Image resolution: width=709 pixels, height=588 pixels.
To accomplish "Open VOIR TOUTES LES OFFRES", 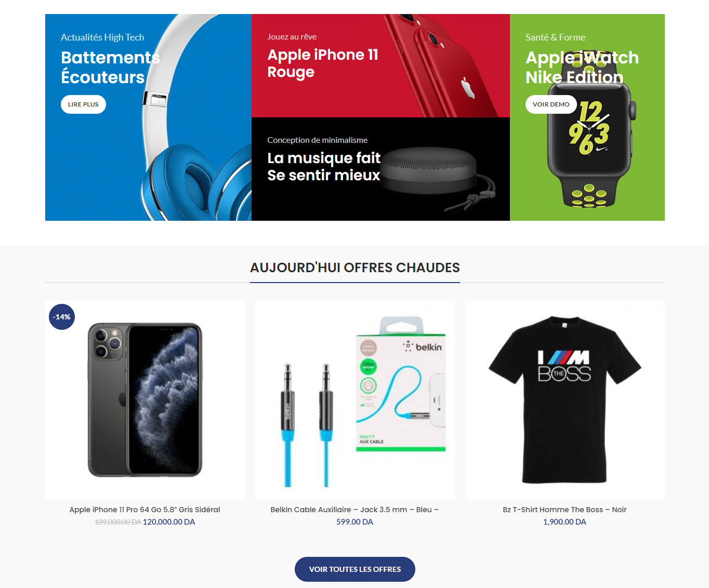I will click(x=355, y=569).
